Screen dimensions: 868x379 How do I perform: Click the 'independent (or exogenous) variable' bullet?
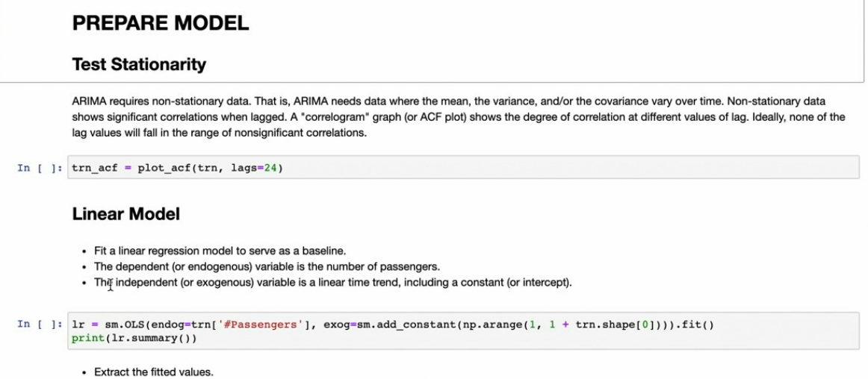pos(332,283)
